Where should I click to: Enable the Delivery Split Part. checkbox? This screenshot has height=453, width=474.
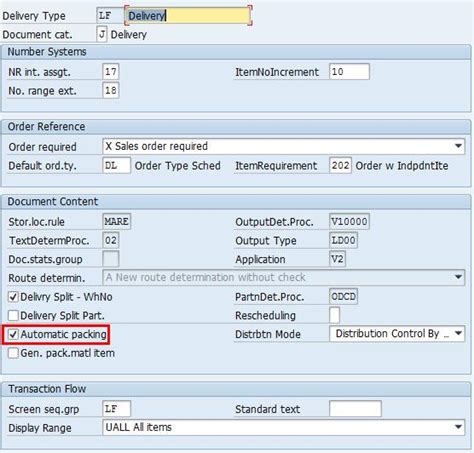click(13, 315)
